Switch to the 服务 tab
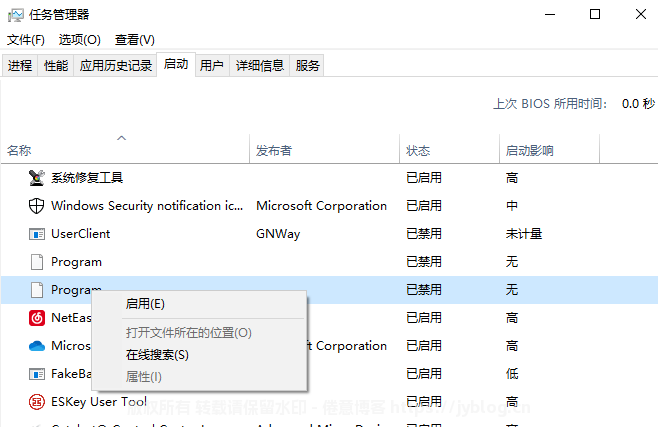Viewport: 658px width, 427px height. click(x=307, y=65)
